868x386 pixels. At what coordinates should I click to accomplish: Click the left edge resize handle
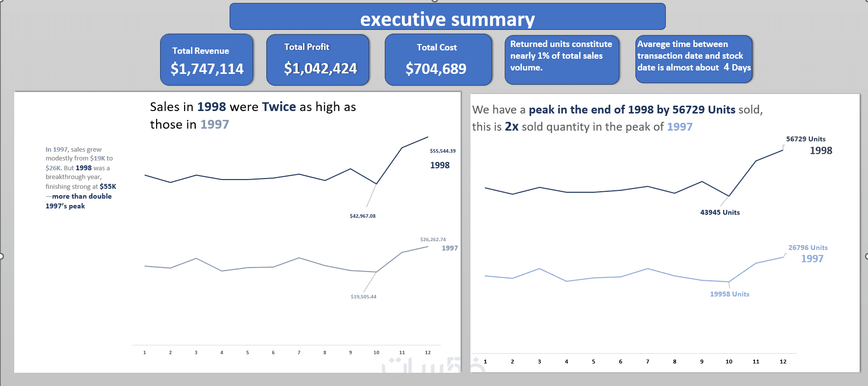coord(1,256)
